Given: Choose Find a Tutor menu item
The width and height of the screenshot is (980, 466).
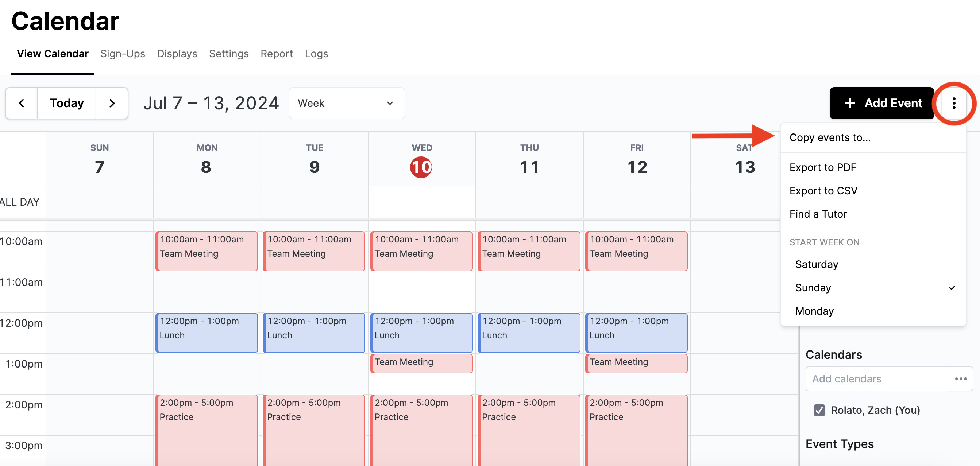Looking at the screenshot, I should (x=873, y=214).
